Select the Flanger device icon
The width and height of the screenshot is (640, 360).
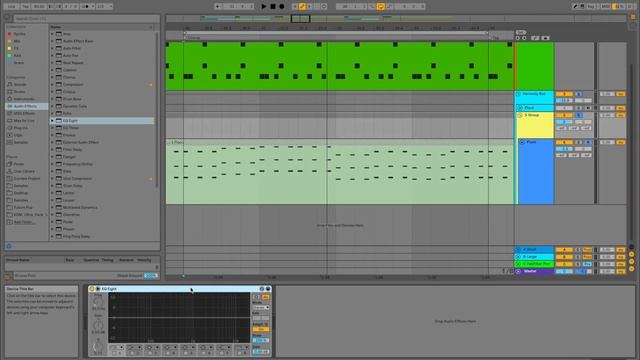(x=59, y=157)
